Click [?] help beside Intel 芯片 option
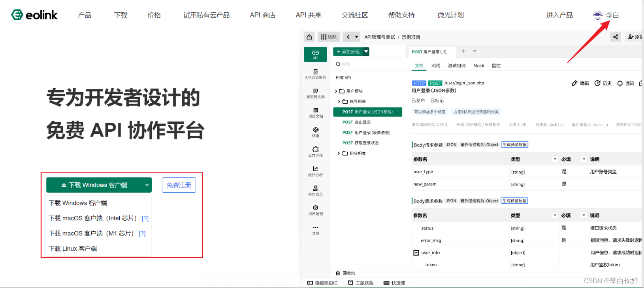 pos(145,218)
